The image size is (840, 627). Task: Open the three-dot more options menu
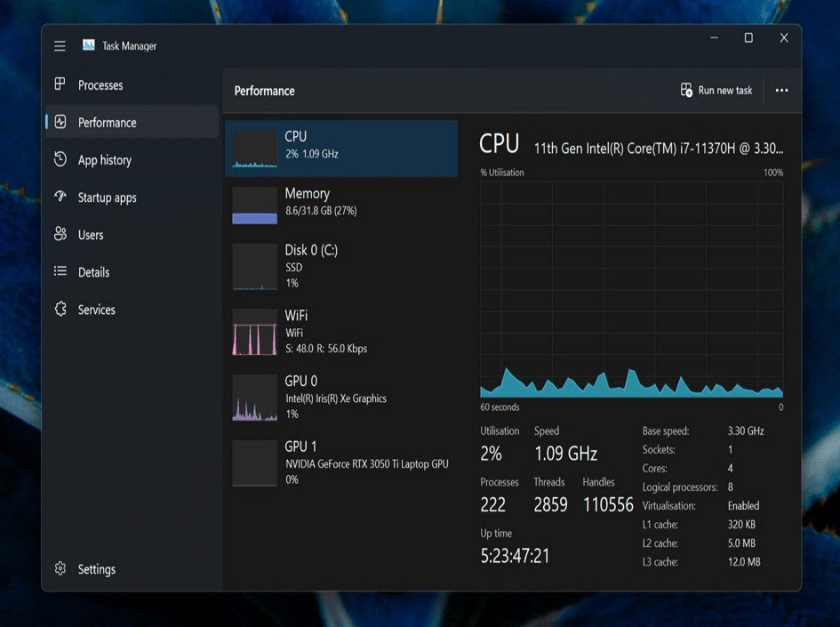(x=781, y=90)
